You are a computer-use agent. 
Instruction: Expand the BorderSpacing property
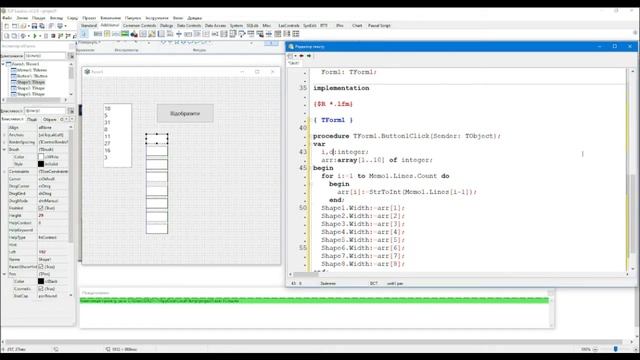pos(4,142)
